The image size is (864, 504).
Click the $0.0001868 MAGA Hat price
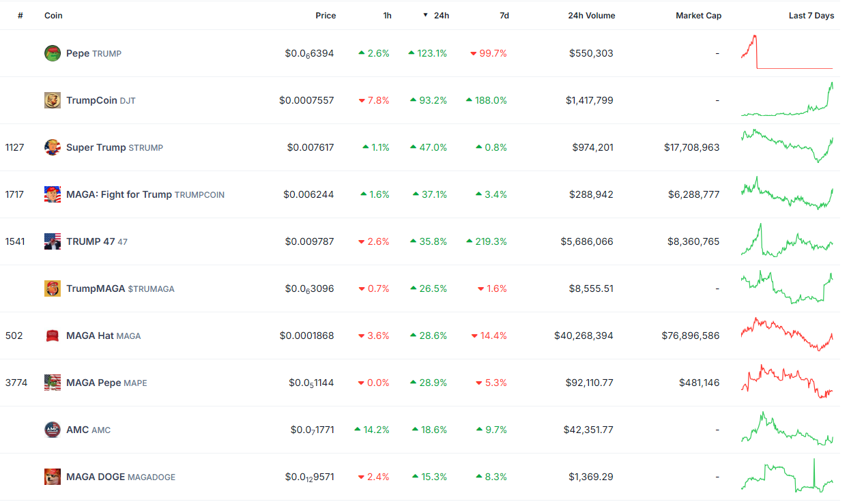tap(307, 336)
